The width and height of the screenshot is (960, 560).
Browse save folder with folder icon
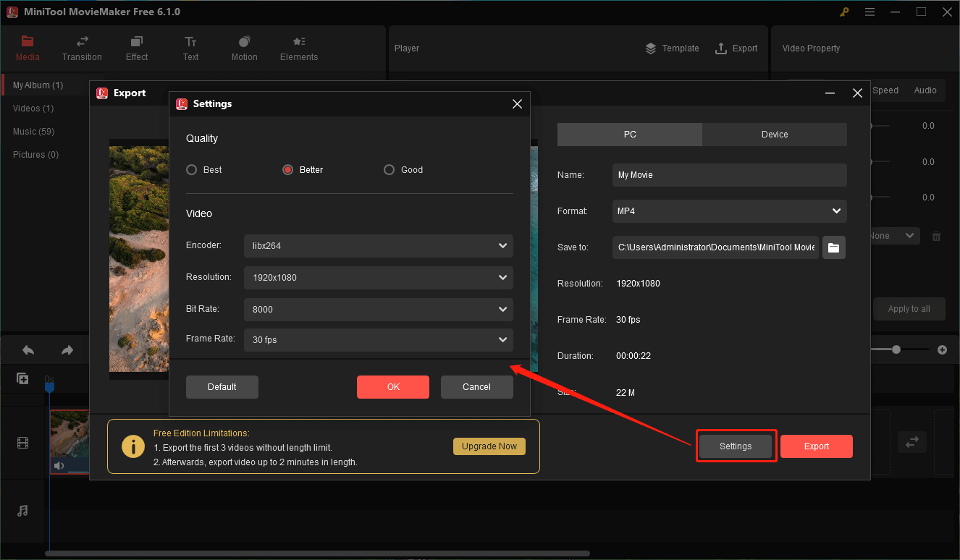coord(834,247)
